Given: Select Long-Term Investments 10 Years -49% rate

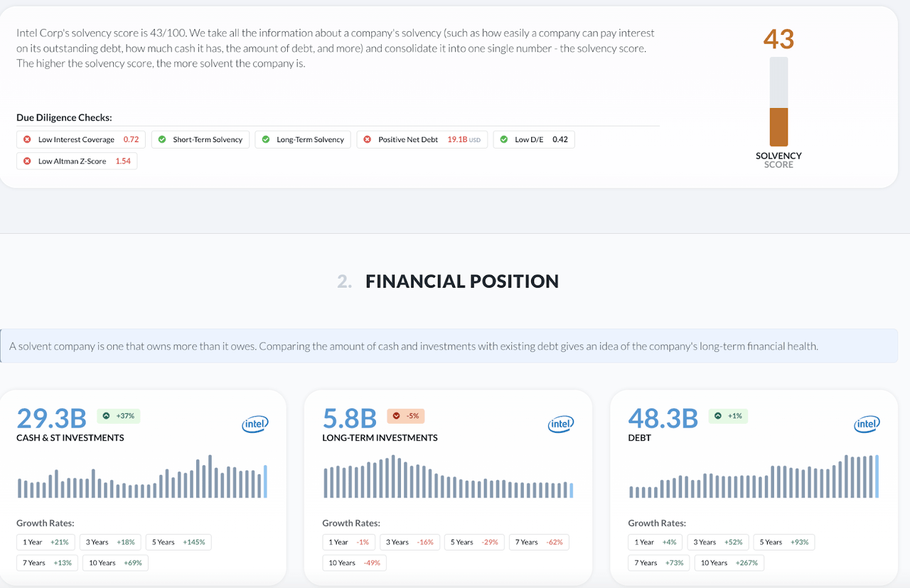Looking at the screenshot, I should [355, 562].
